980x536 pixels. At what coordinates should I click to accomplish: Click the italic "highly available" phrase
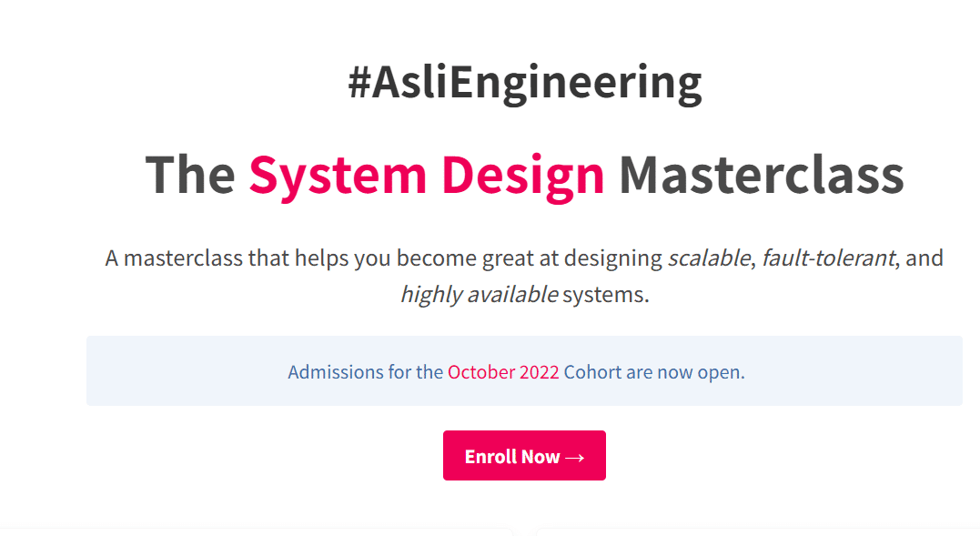[x=479, y=295]
